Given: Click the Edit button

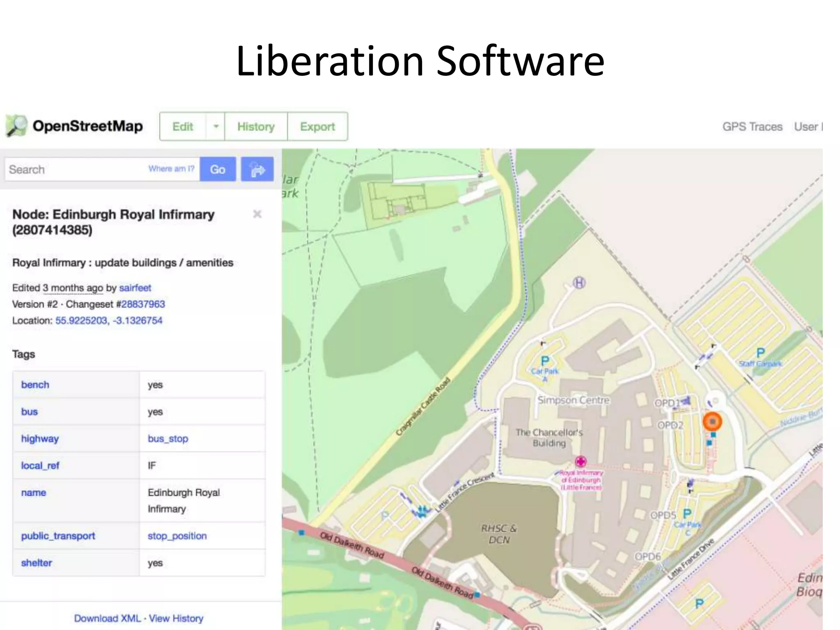Looking at the screenshot, I should tap(183, 127).
